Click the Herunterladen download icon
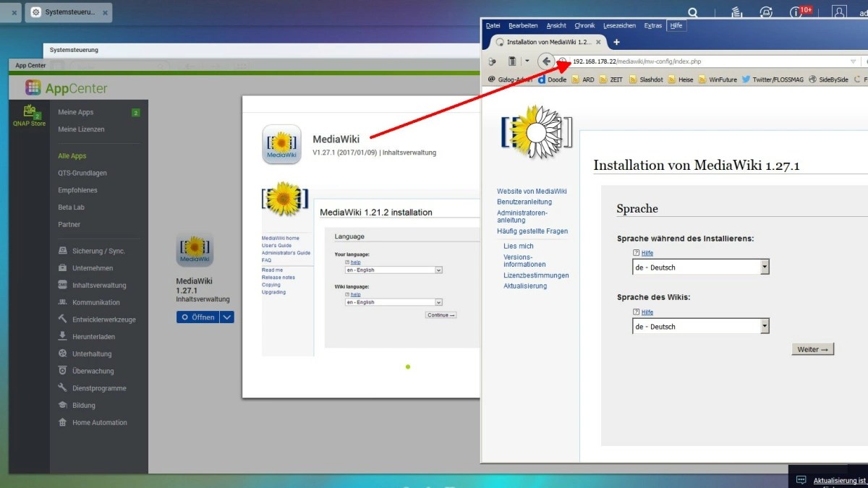The width and height of the screenshot is (868, 488). (x=63, y=336)
